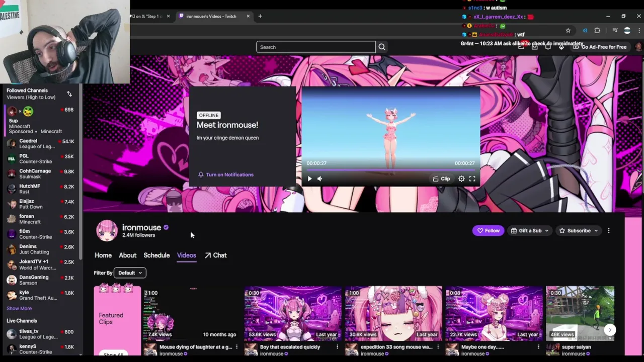Close the ironmouse's Videos browser tab
Screen dimensions: 644x362
[248, 16]
